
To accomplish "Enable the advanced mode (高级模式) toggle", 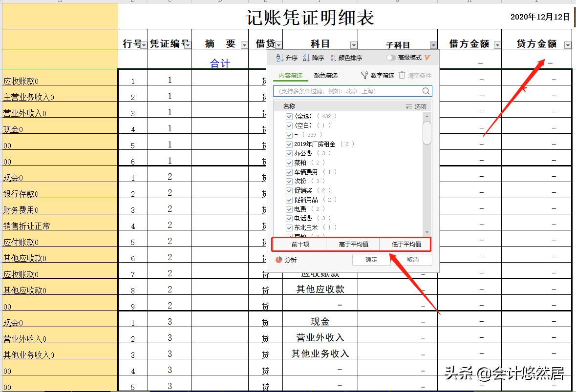I will (390, 57).
